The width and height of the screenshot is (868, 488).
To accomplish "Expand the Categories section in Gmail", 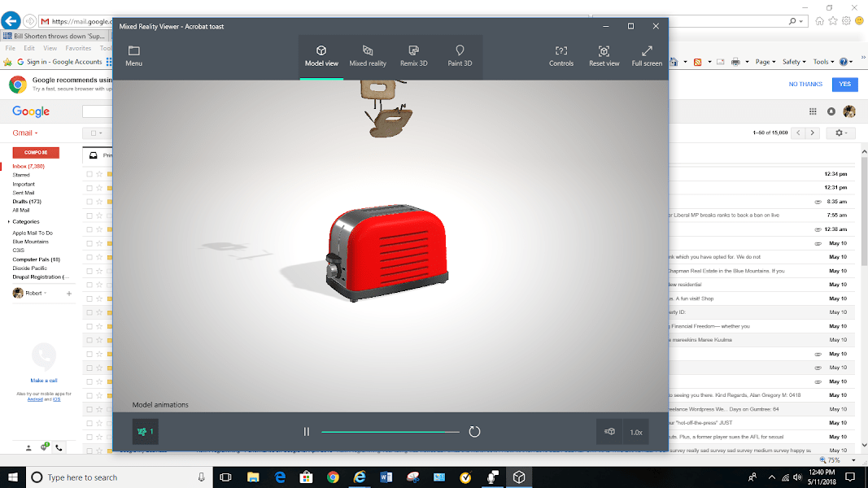I will coord(8,222).
